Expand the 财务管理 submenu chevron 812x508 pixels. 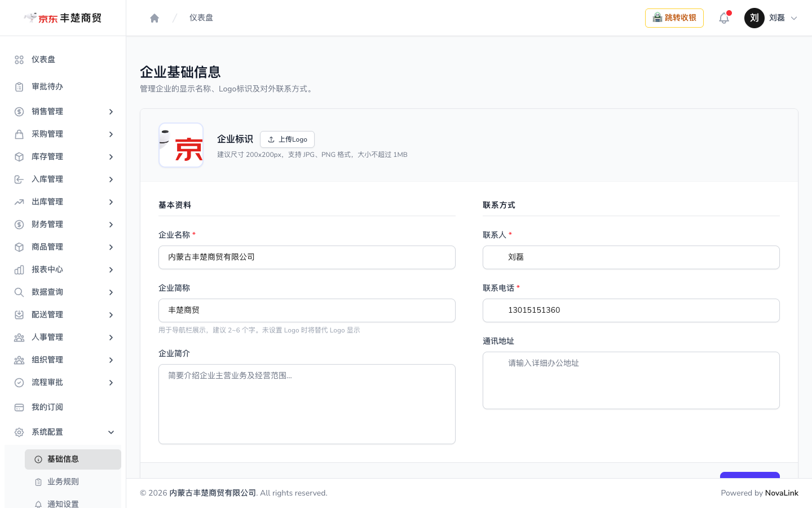[x=111, y=225]
